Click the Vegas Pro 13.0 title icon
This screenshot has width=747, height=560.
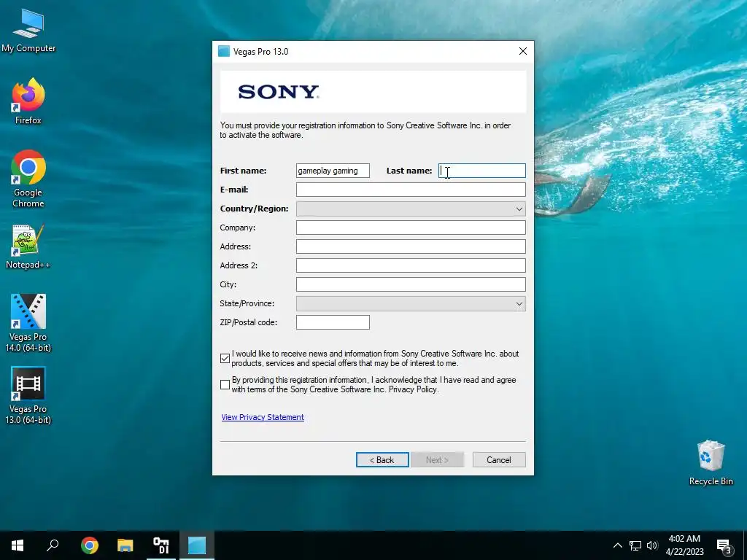[224, 52]
